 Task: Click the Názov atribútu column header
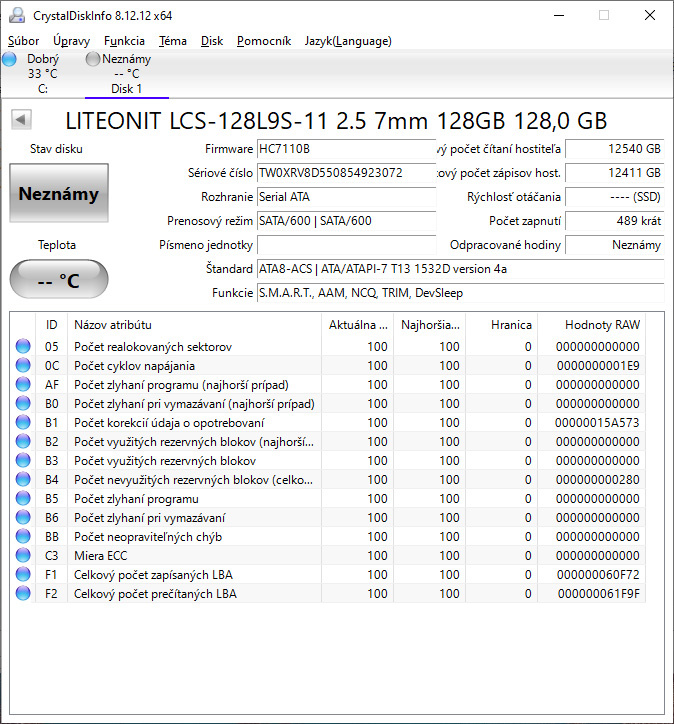click(194, 325)
